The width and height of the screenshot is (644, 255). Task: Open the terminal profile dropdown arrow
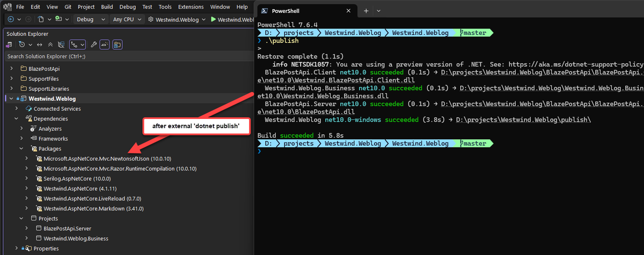[379, 11]
